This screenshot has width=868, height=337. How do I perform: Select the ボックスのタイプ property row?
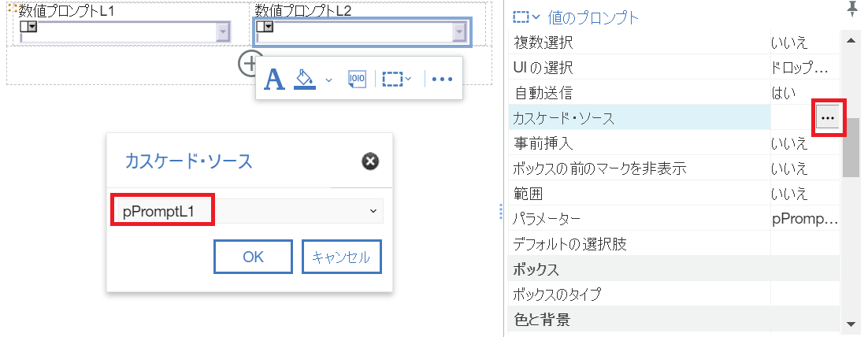[674, 294]
